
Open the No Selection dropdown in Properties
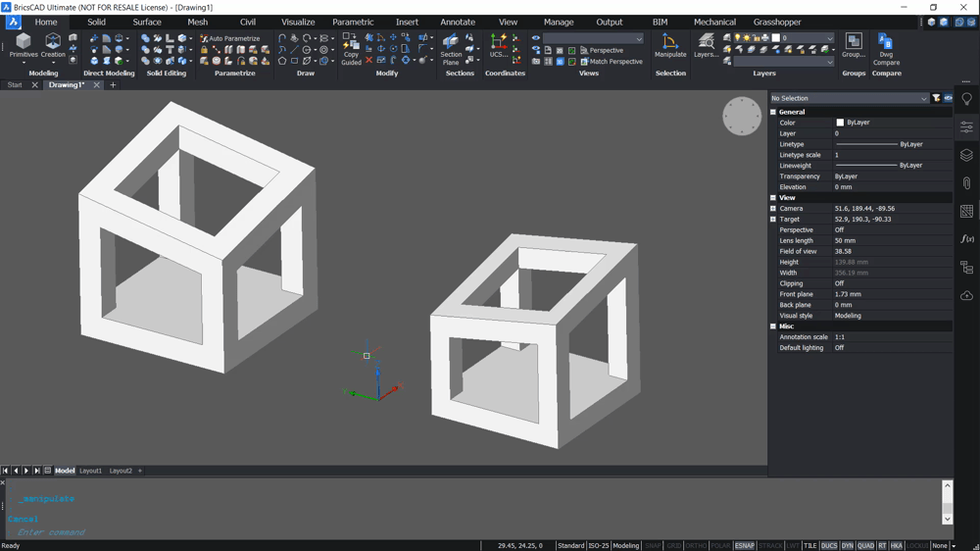(x=849, y=98)
